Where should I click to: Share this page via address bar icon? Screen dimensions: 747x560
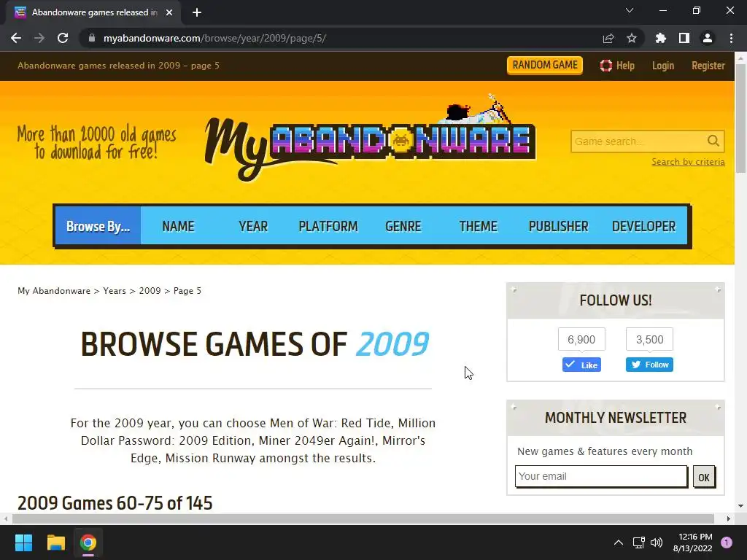608,38
